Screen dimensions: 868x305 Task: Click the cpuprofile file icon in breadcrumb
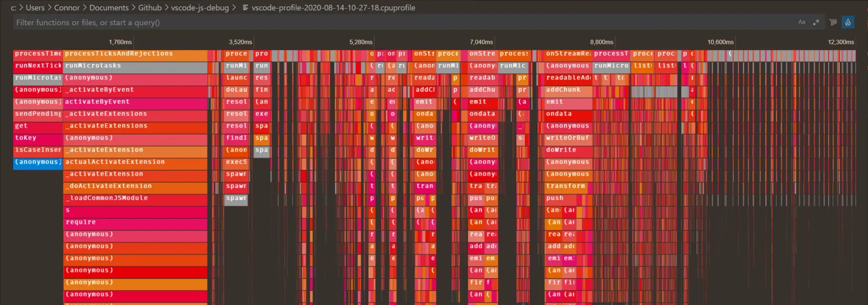tap(245, 8)
